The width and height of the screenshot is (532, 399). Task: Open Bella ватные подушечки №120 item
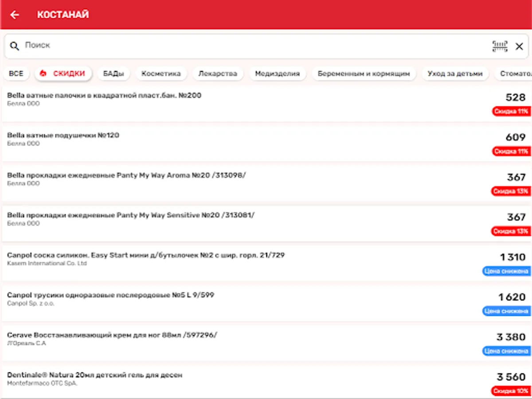(266, 144)
